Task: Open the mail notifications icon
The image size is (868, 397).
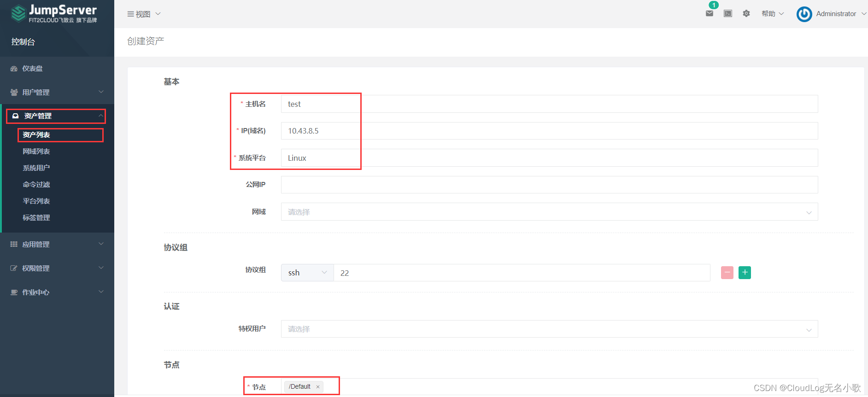Action: [710, 13]
